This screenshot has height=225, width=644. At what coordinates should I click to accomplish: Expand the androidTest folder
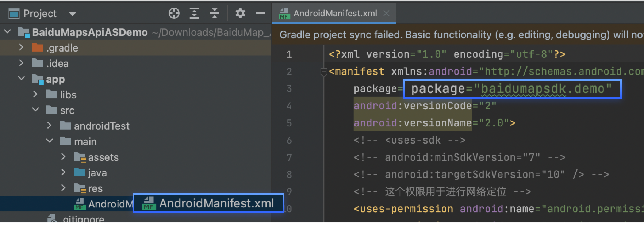49,126
